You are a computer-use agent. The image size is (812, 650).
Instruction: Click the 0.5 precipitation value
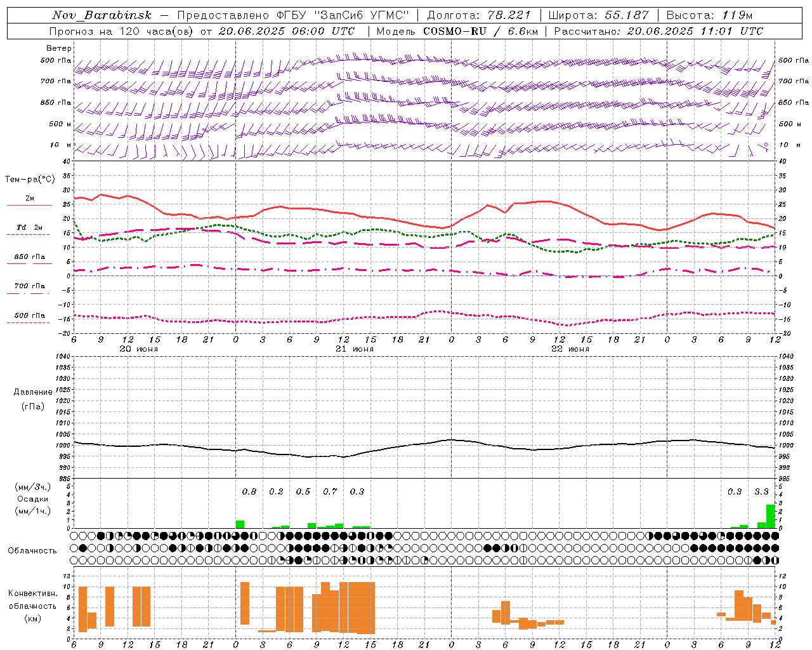[x=303, y=491]
